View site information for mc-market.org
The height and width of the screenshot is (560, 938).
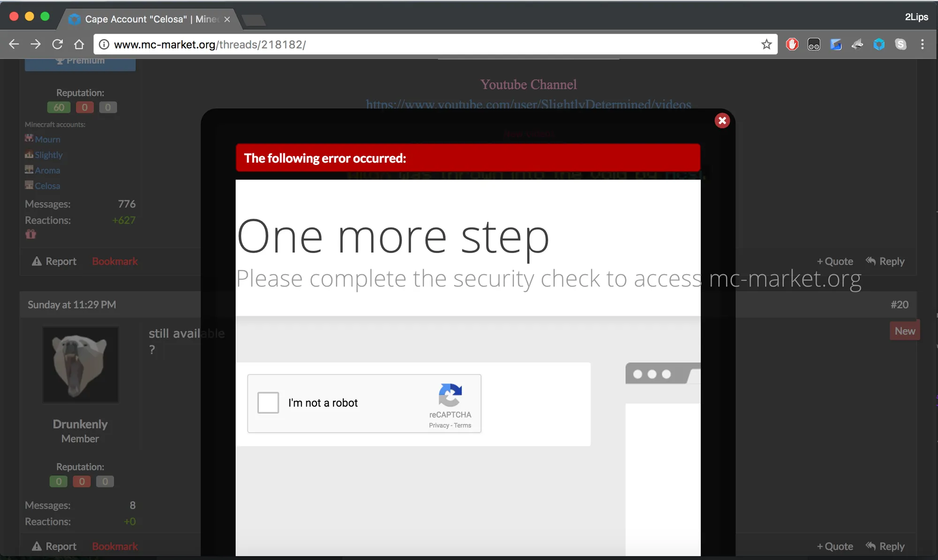(x=104, y=45)
